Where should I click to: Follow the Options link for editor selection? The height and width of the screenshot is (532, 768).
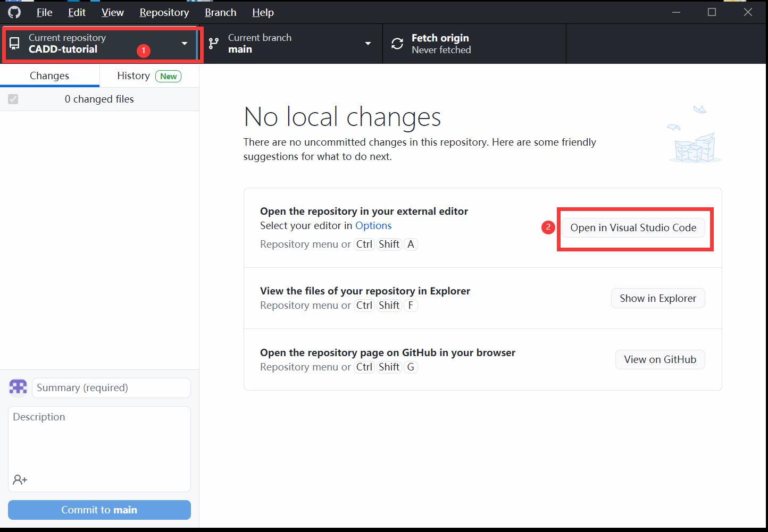tap(373, 225)
